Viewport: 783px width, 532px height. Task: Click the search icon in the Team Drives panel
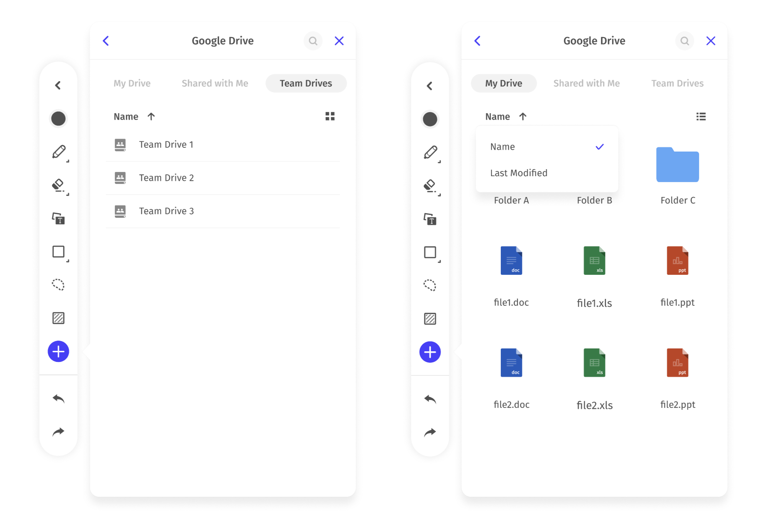[x=313, y=41]
